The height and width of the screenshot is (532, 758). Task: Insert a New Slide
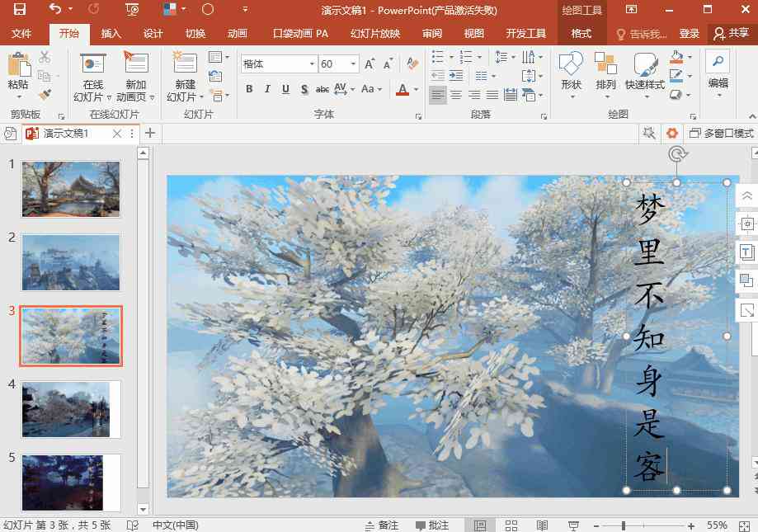pos(185,78)
